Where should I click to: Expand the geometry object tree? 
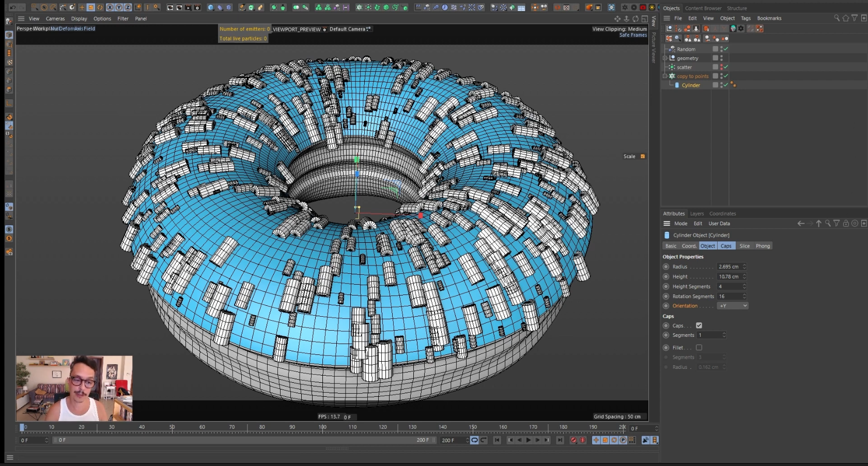665,58
